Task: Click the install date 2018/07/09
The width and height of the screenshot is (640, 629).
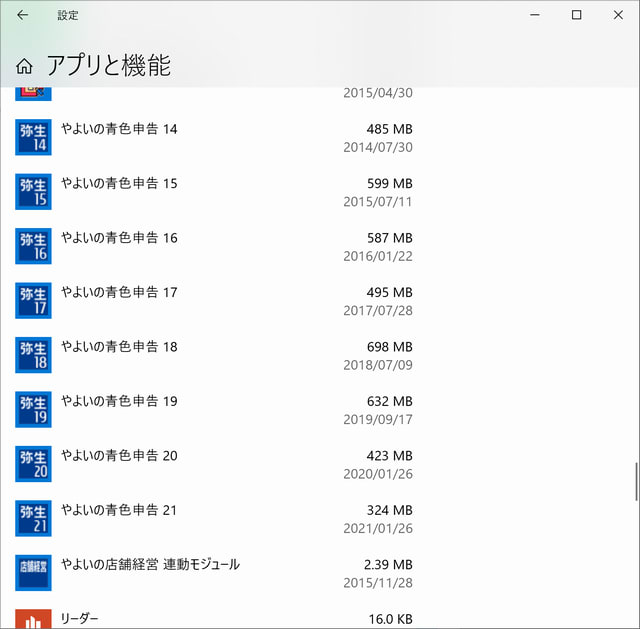Action: [x=378, y=365]
